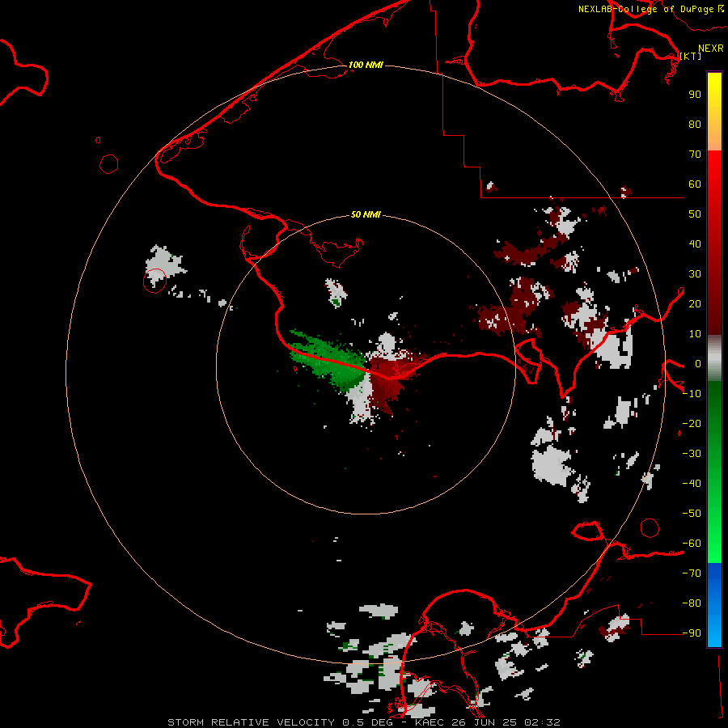
Task: Pick the yellow-orange segment of the color bar
Action: click(x=714, y=112)
